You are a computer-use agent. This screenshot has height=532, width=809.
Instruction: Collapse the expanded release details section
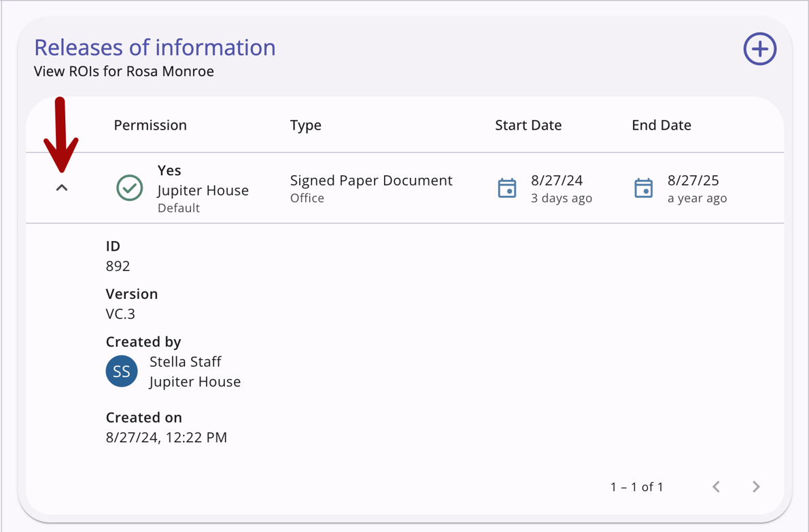pos(62,187)
